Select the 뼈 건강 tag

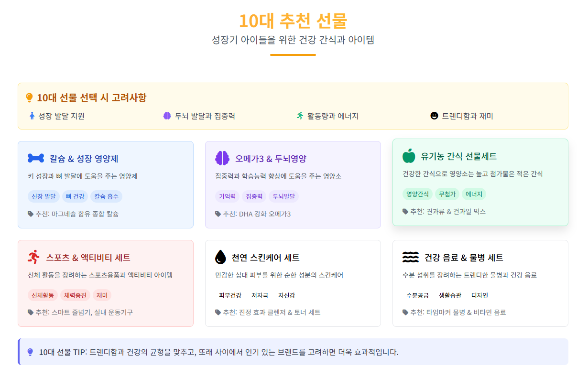click(x=75, y=196)
